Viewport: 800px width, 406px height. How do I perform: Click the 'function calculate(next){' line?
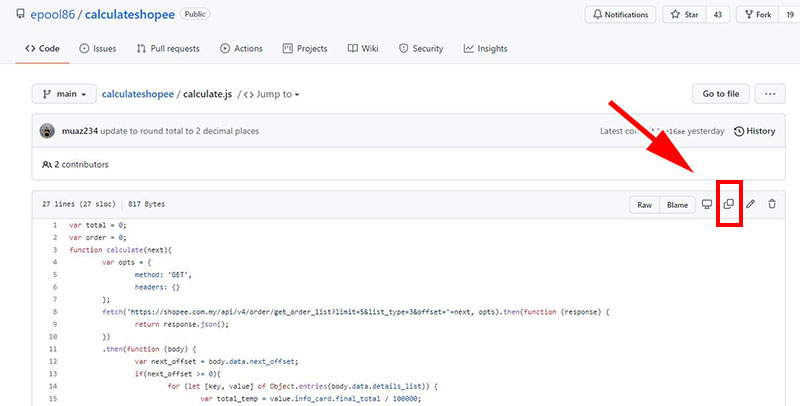[121, 250]
